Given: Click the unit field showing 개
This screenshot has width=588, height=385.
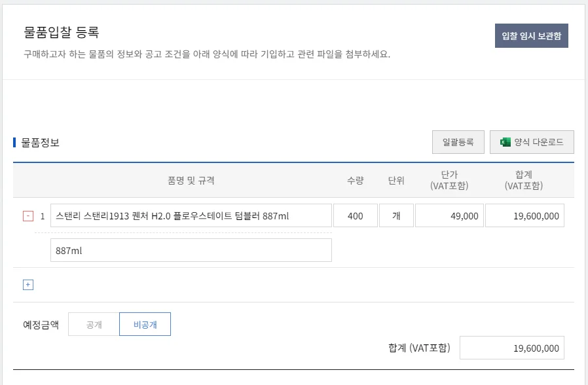Looking at the screenshot, I should click(x=395, y=215).
